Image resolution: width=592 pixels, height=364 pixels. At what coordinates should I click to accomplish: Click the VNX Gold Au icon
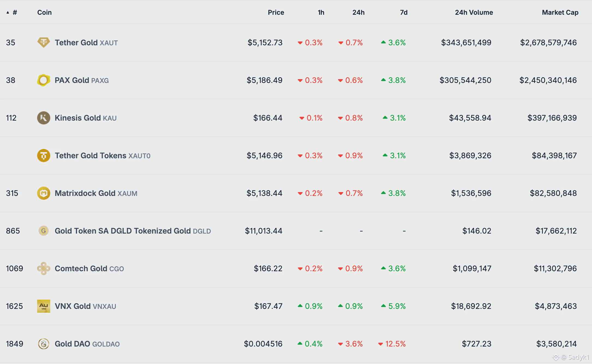[x=43, y=306]
